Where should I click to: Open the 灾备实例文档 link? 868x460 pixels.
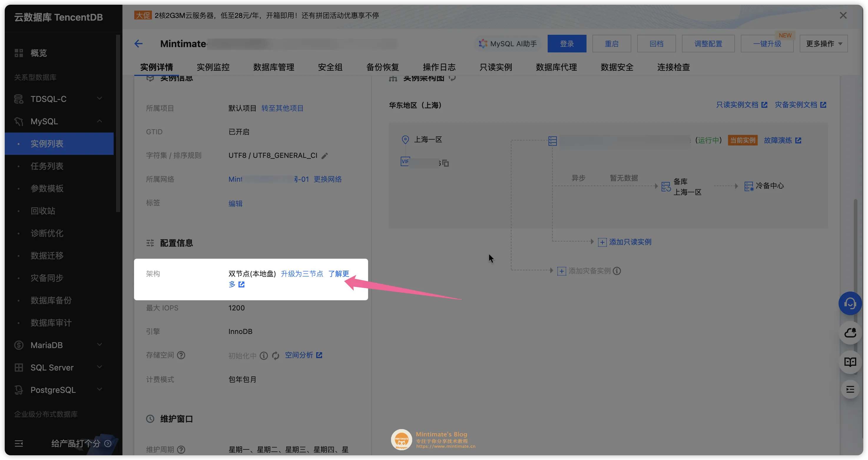800,105
